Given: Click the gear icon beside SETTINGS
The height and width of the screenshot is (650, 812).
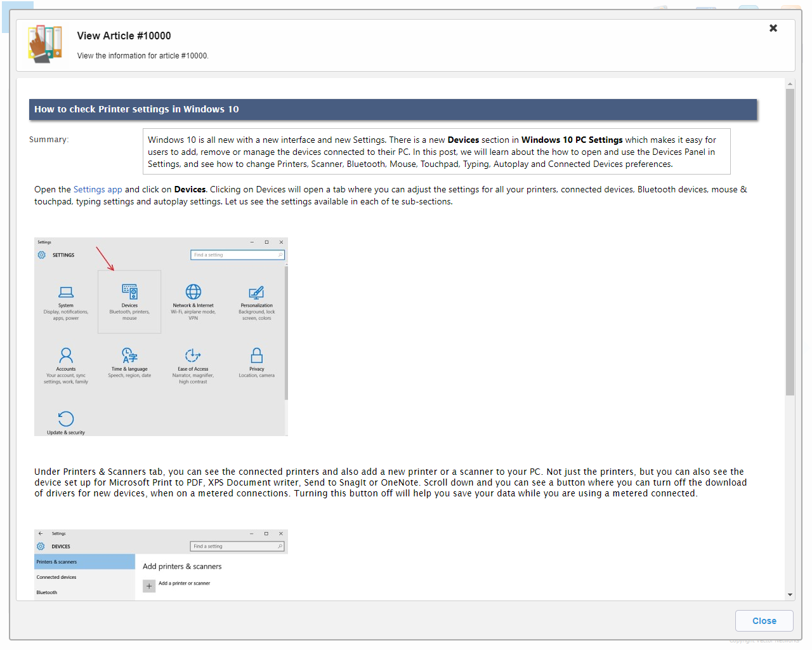Looking at the screenshot, I should tap(41, 255).
